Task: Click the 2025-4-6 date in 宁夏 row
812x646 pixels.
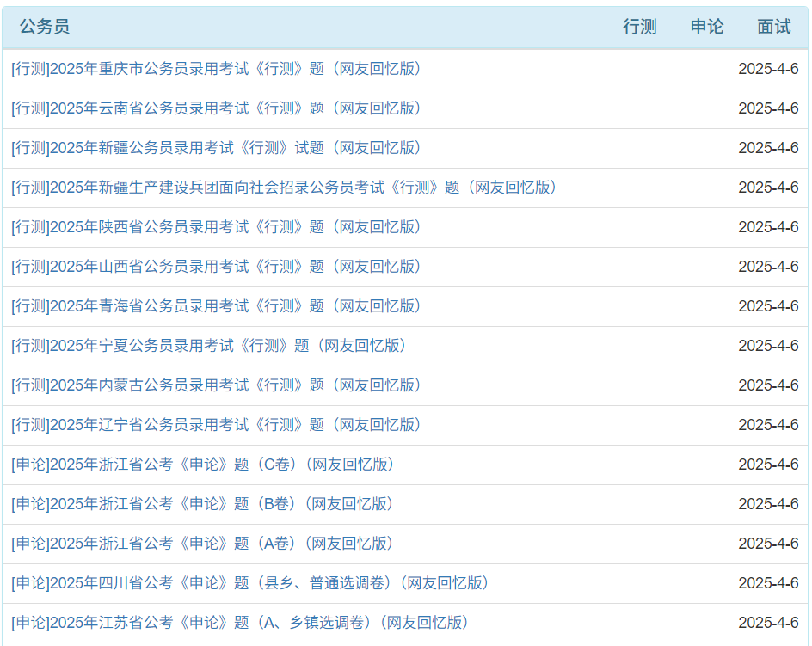Action: 768,346
